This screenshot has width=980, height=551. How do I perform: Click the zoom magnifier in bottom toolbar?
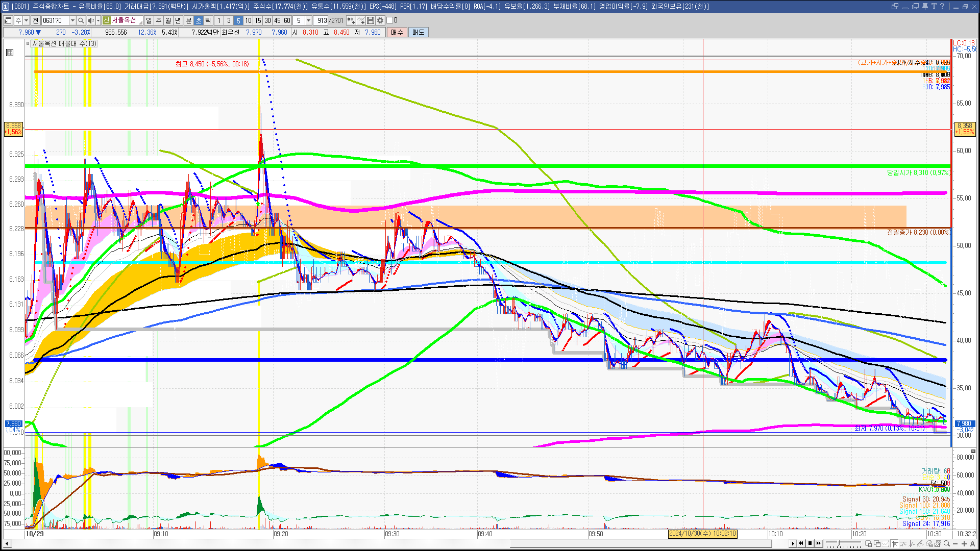(947, 543)
